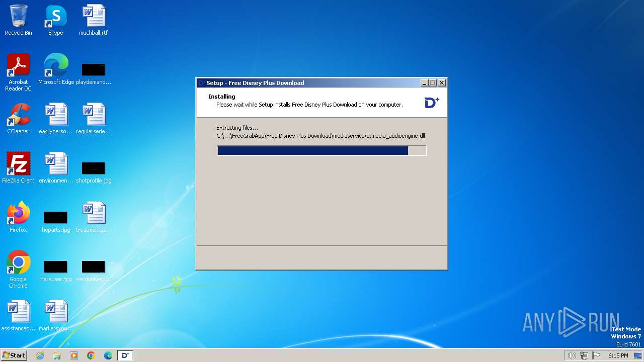
Task: Open Windows Media Player in taskbar
Action: click(x=74, y=355)
